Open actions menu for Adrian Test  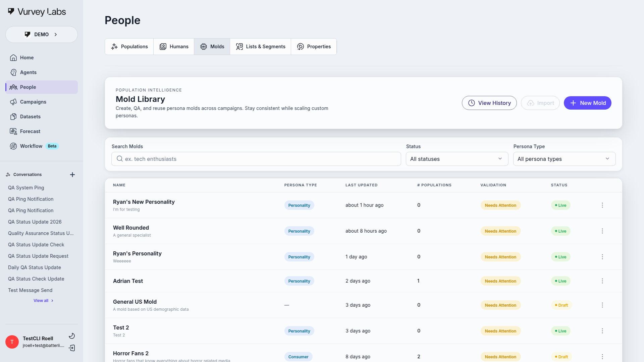click(x=602, y=281)
